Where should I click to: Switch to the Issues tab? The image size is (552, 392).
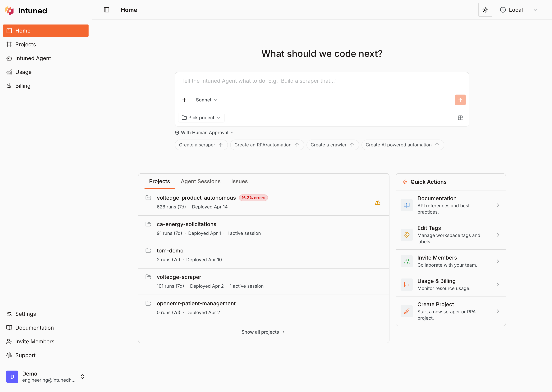[239, 181]
